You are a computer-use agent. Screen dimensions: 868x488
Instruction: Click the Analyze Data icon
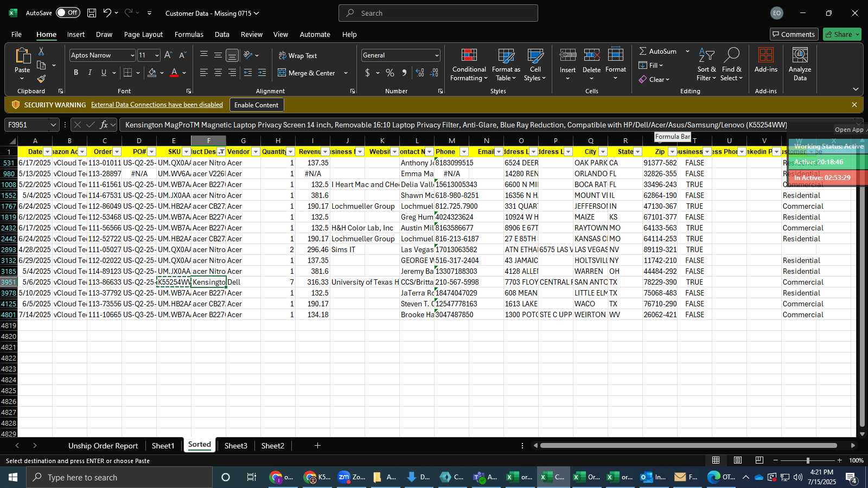800,56
